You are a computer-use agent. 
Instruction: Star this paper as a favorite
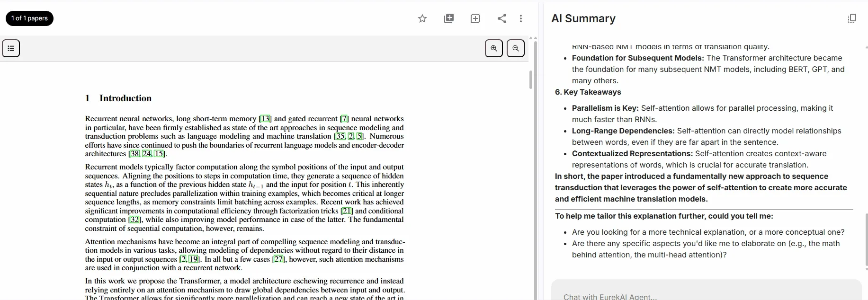click(x=422, y=18)
